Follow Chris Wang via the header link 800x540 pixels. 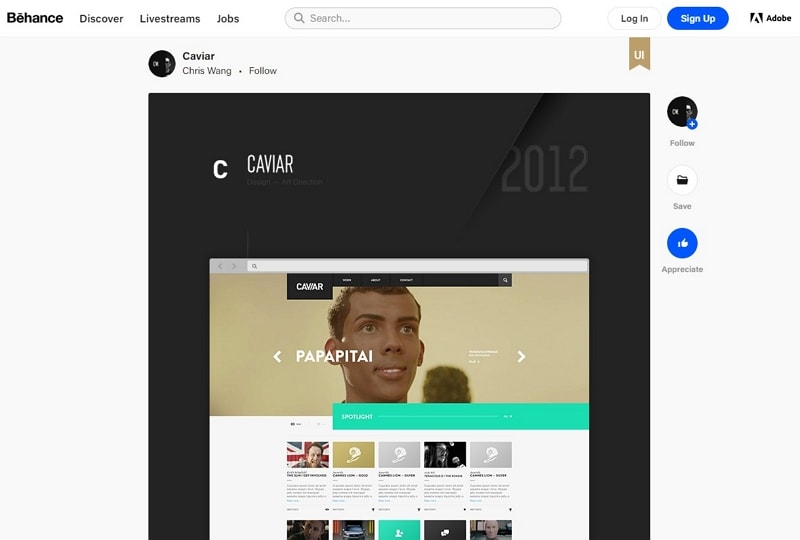263,71
